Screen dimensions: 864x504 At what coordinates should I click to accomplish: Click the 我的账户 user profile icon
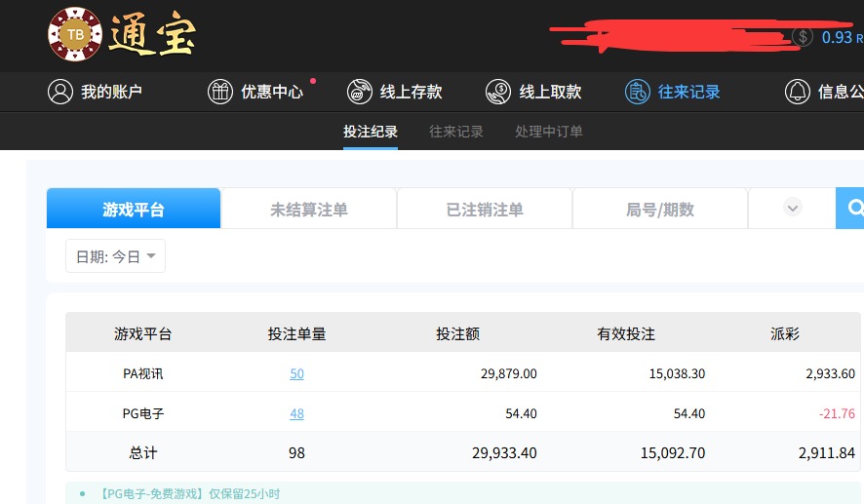(x=60, y=92)
